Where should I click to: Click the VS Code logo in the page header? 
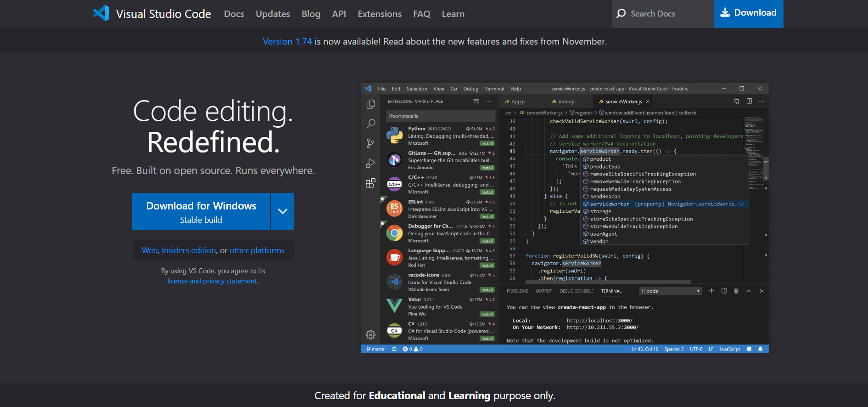[101, 13]
